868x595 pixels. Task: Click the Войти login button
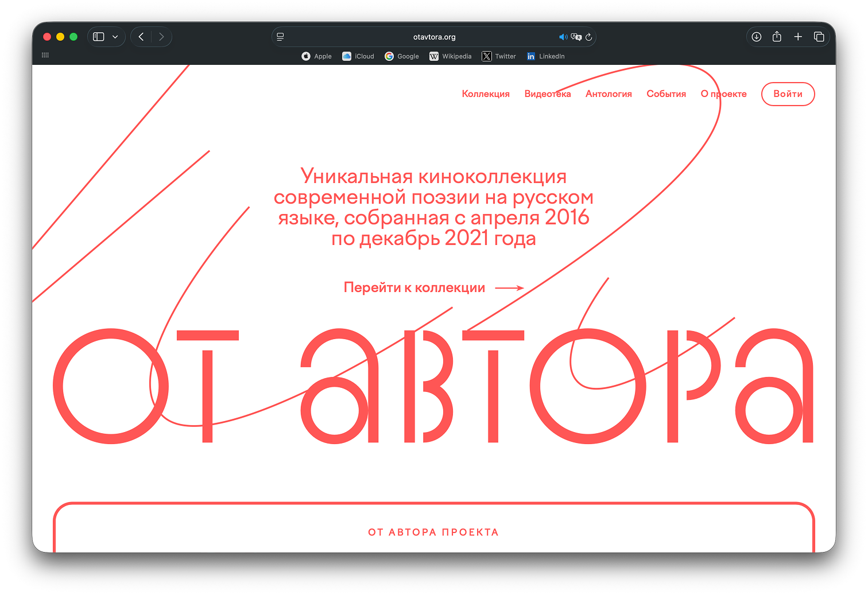(788, 94)
